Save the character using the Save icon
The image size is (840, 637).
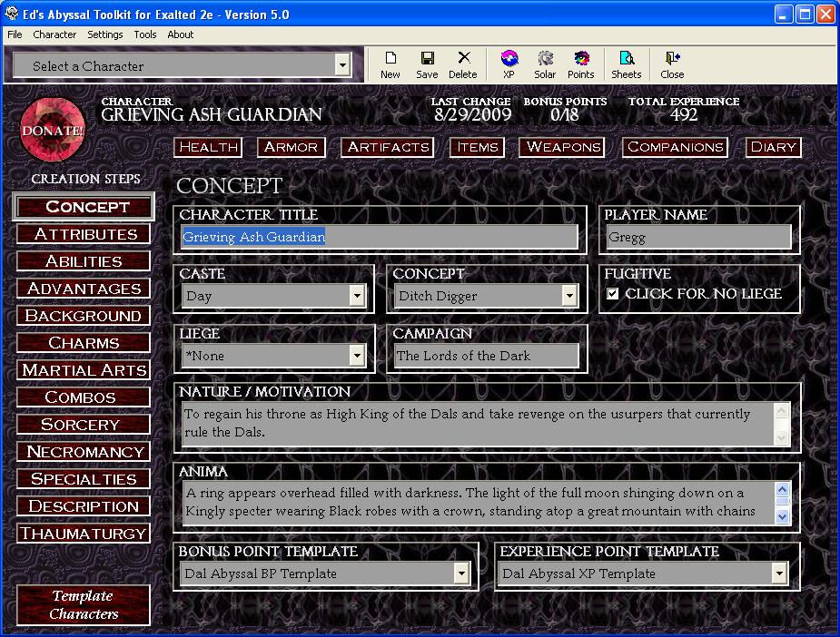[426, 64]
